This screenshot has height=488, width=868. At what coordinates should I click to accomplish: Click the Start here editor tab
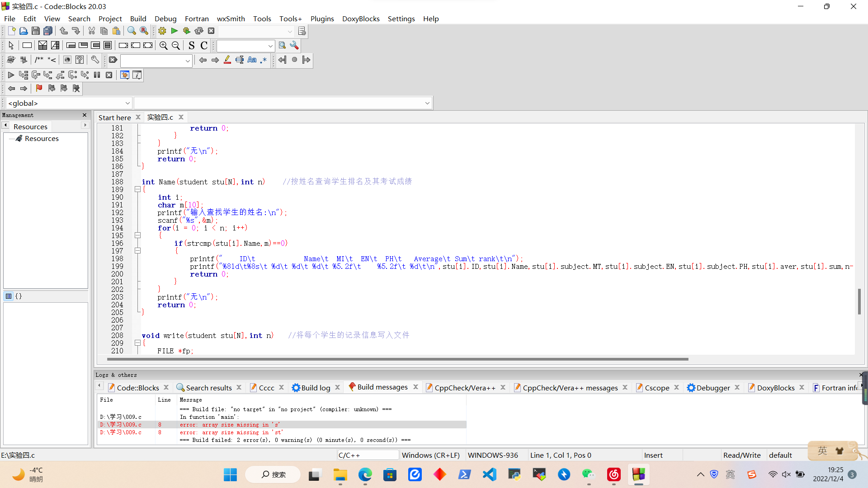(114, 117)
